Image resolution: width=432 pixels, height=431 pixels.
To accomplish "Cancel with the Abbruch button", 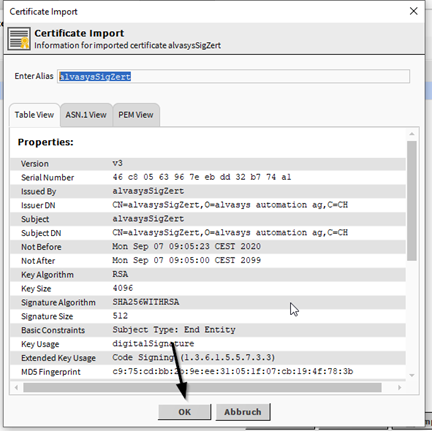I will click(x=243, y=412).
